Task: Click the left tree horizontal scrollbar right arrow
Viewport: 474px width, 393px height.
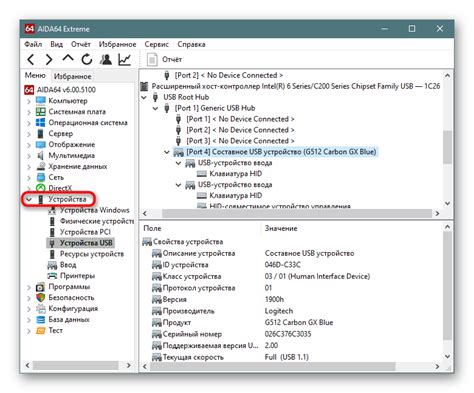Action: [x=129, y=366]
